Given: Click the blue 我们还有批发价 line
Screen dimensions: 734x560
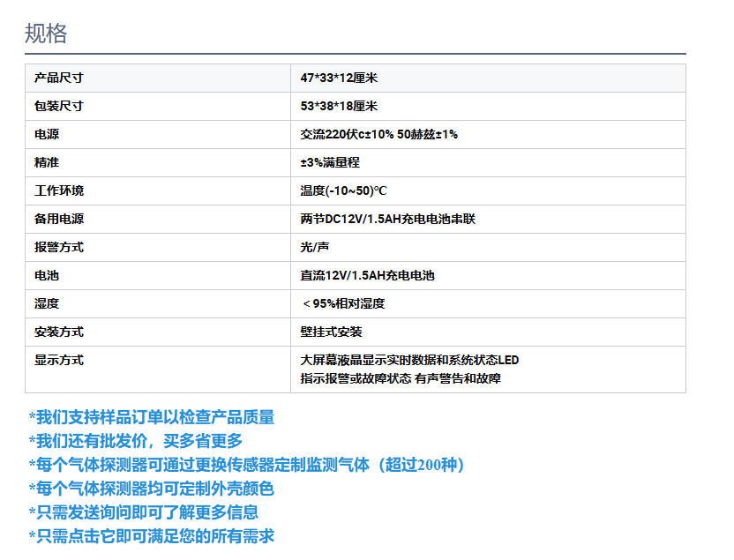Looking at the screenshot, I should 135,440.
